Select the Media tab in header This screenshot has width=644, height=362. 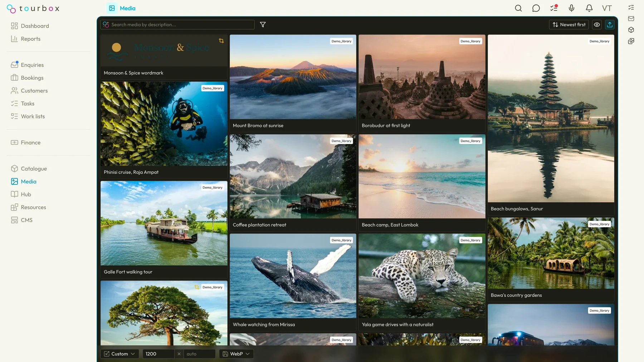click(122, 8)
